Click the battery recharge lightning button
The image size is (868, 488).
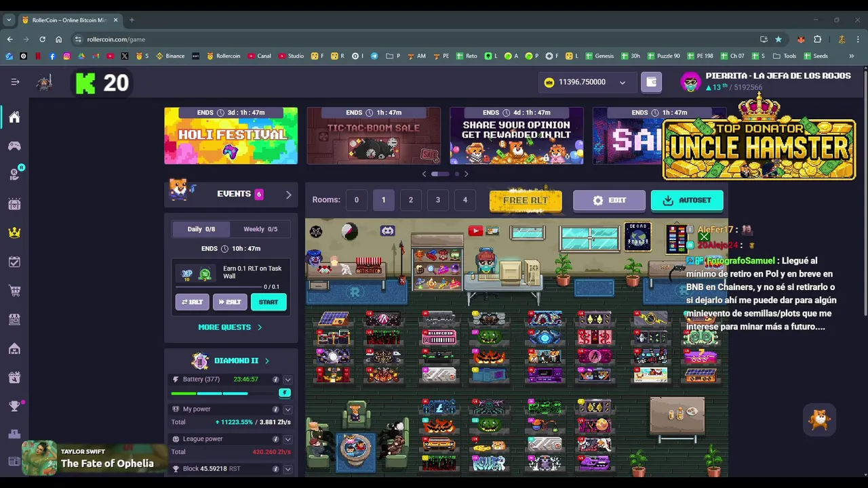(x=285, y=392)
